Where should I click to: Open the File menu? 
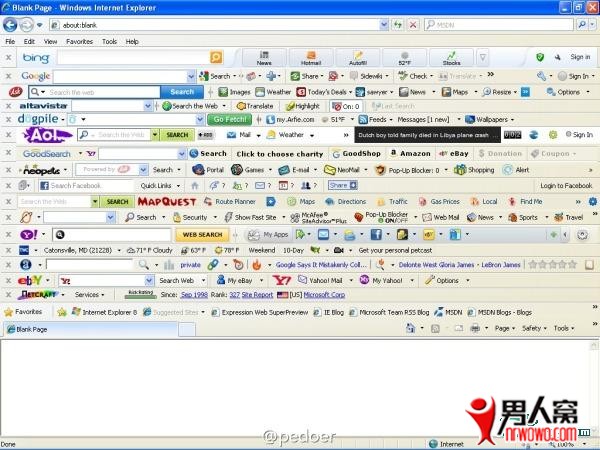[10, 41]
